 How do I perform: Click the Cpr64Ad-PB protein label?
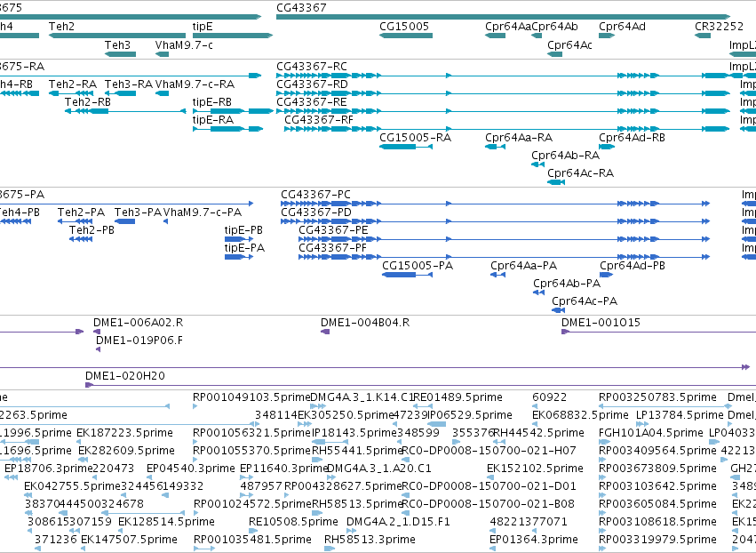coord(633,266)
